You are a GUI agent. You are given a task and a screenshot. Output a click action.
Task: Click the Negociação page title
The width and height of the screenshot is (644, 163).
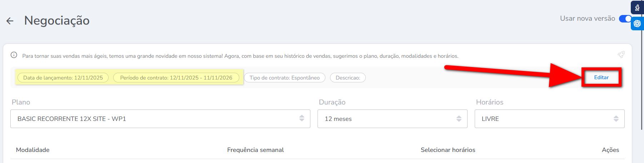(57, 21)
